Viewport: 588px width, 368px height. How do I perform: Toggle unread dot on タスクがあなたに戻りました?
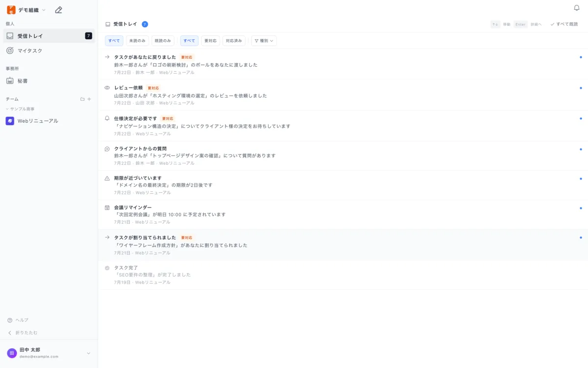click(x=581, y=57)
